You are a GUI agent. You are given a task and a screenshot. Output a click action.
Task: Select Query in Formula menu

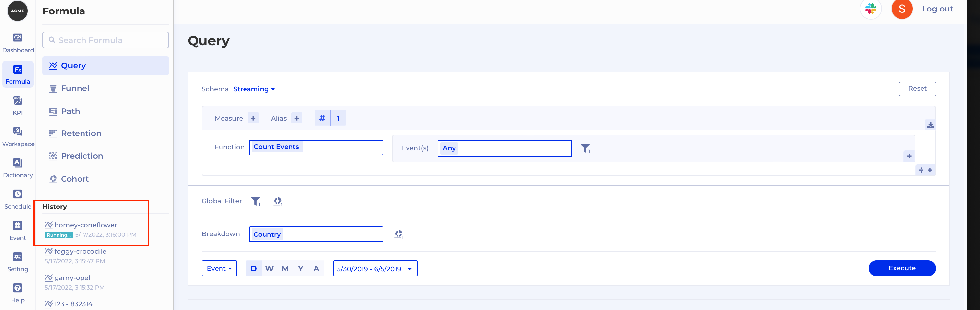point(105,65)
